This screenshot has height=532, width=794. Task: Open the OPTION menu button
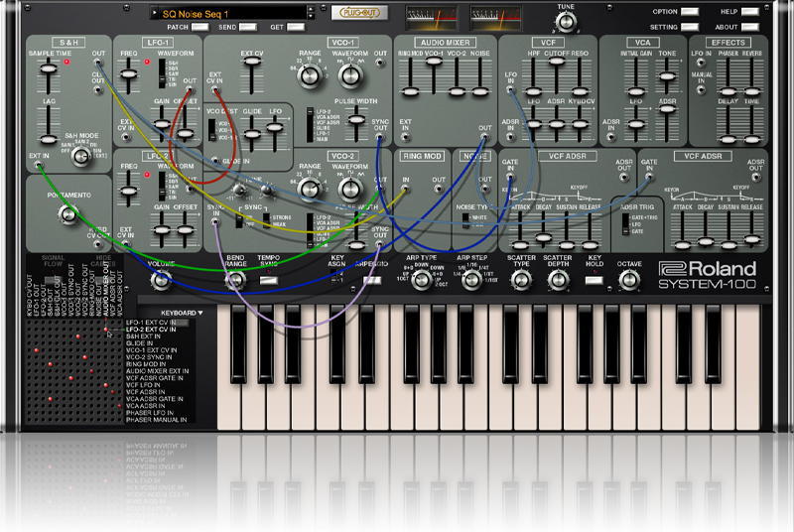coord(690,11)
